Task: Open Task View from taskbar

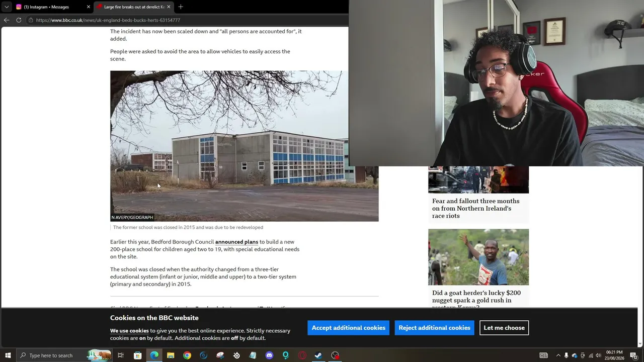Action: (x=121, y=355)
